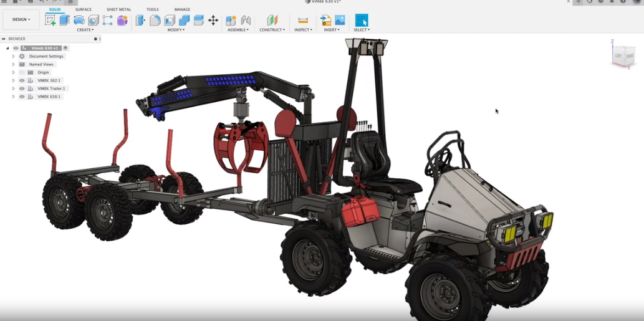This screenshot has width=644, height=321.
Task: Show the hidden Origin folder
Action: click(22, 72)
